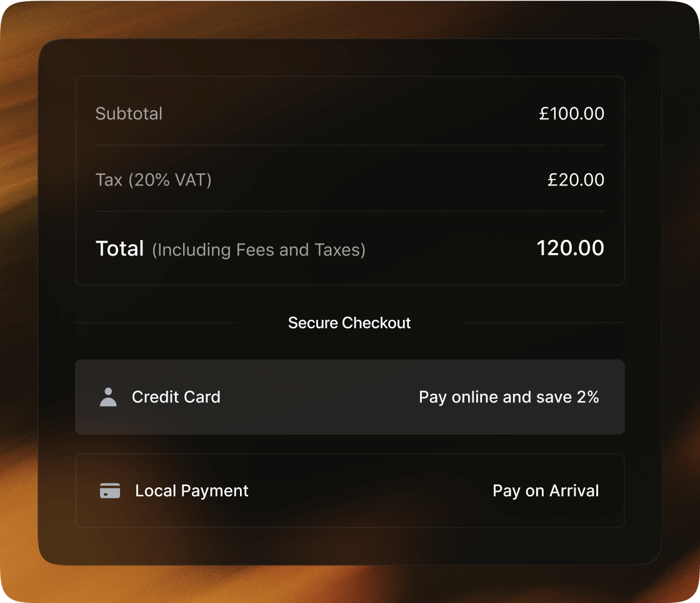Click the £20.00 tax amount
Viewport: 700px width, 603px height.
[x=576, y=180]
